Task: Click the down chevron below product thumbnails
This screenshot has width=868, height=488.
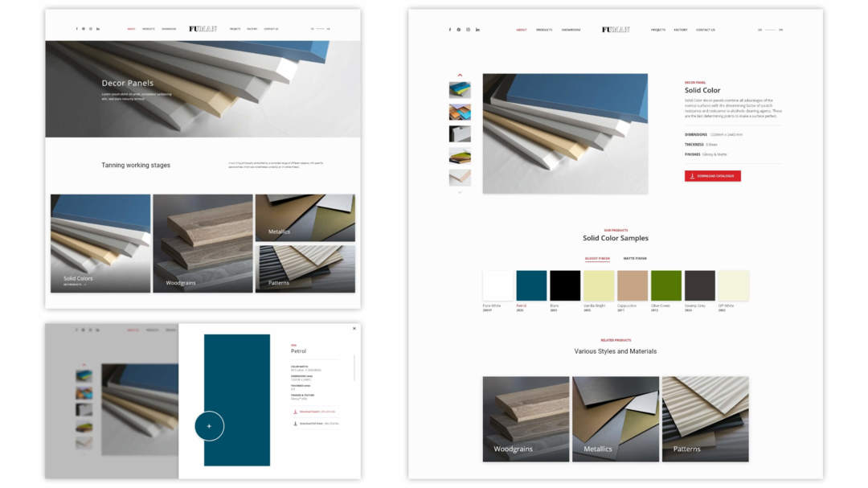Action: (460, 192)
